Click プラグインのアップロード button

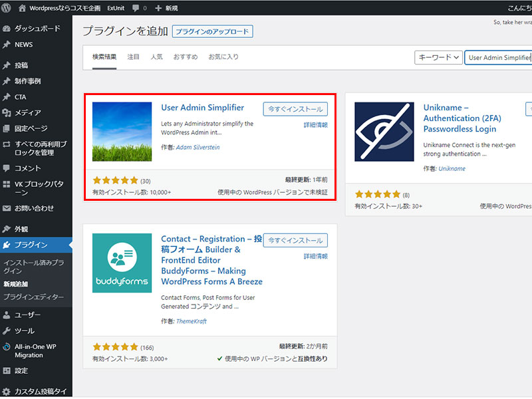[212, 32]
